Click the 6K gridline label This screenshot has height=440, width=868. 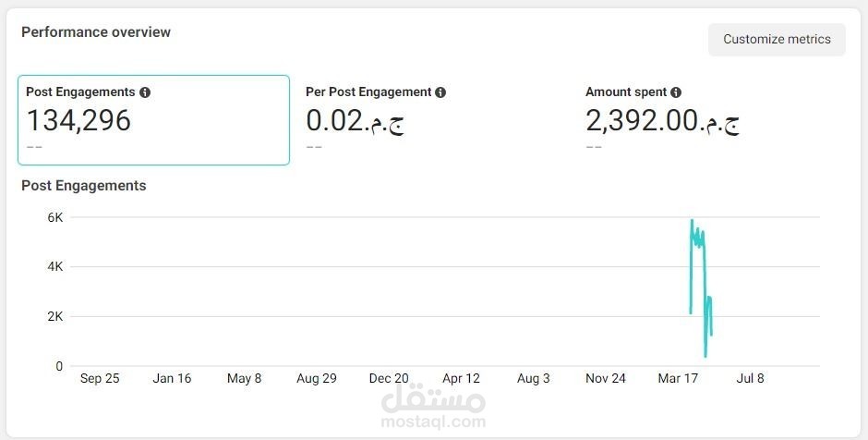[55, 218]
